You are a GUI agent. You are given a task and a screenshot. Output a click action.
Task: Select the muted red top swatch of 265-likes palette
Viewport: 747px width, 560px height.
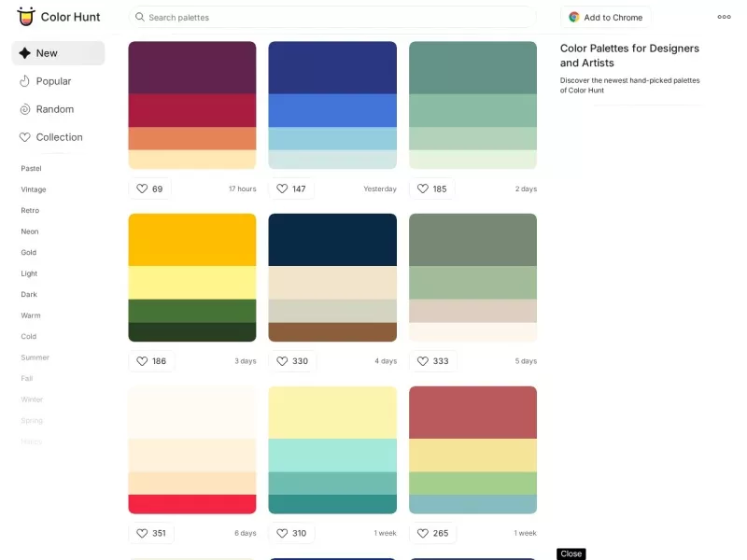(x=472, y=413)
